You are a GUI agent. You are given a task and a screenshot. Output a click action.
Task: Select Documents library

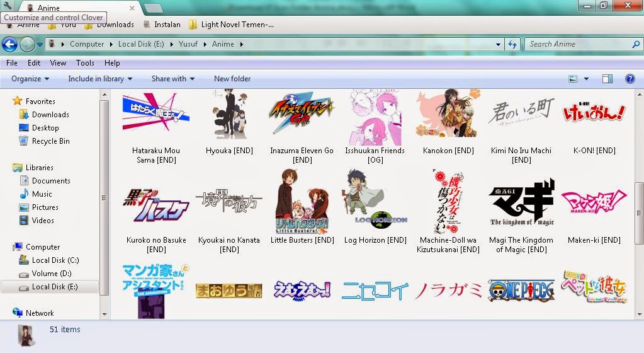(45, 181)
